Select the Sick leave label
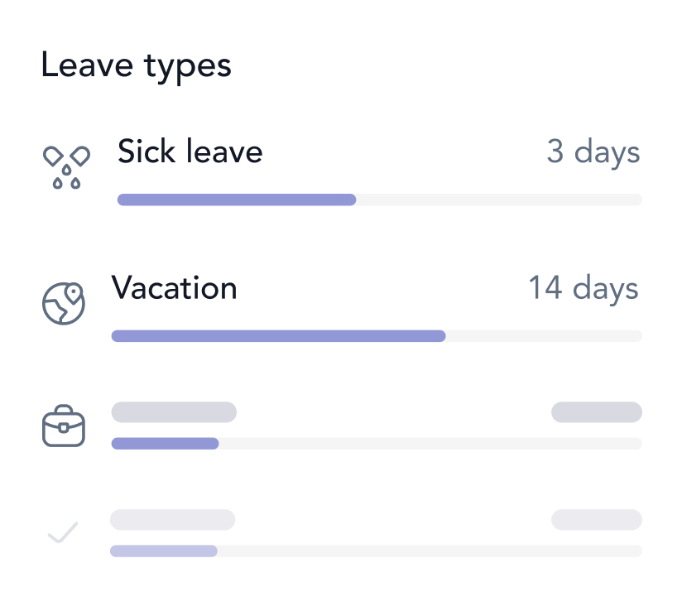This screenshot has height=616, width=682. point(190,152)
